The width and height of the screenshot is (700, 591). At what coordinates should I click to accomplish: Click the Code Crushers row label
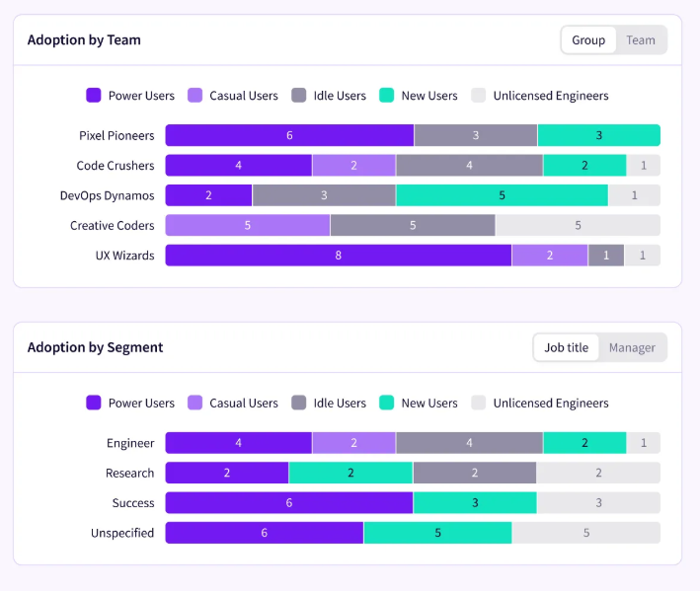tap(116, 166)
